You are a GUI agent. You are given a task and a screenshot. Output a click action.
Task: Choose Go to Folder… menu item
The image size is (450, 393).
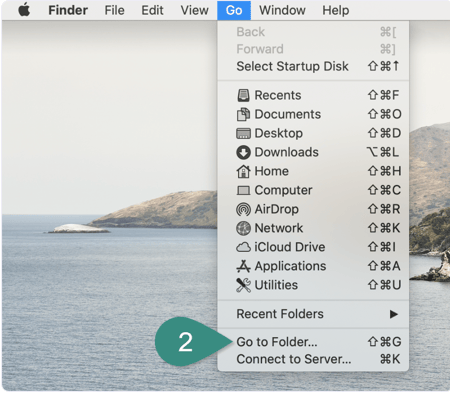pos(313,342)
